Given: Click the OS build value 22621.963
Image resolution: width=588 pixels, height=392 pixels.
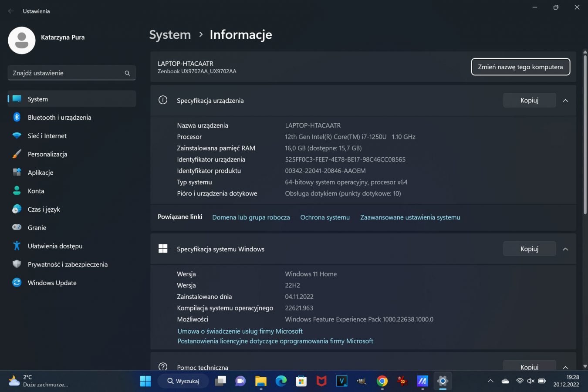Looking at the screenshot, I should [x=299, y=308].
